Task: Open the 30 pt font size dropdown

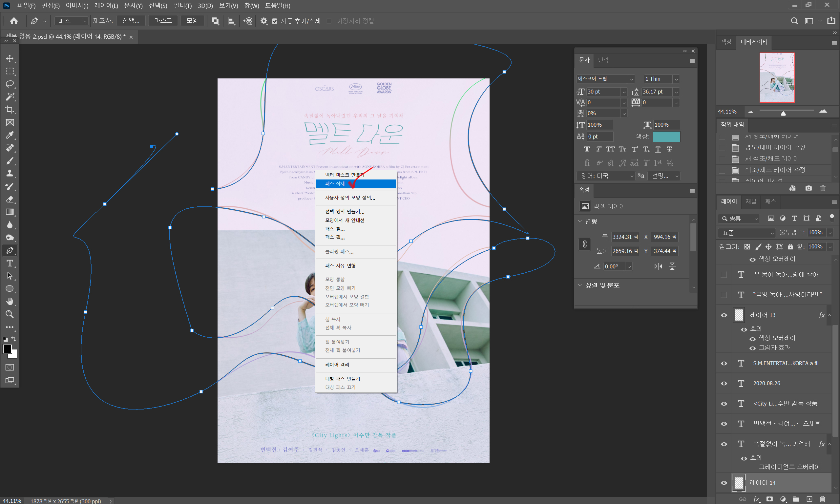Action: (624, 92)
